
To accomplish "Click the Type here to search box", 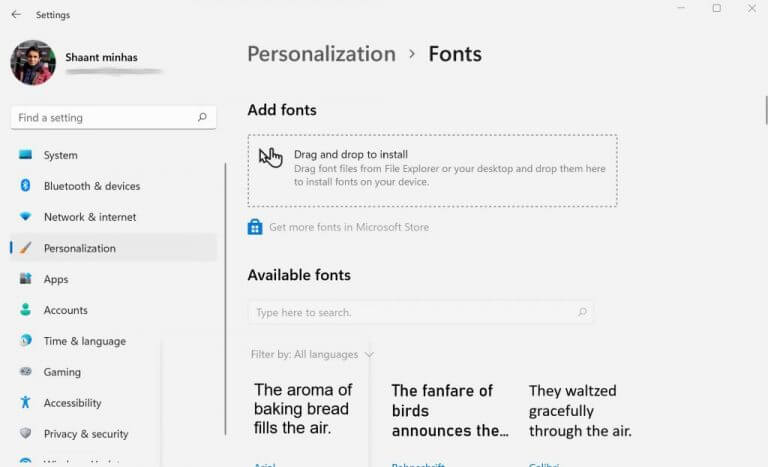I will (x=421, y=312).
